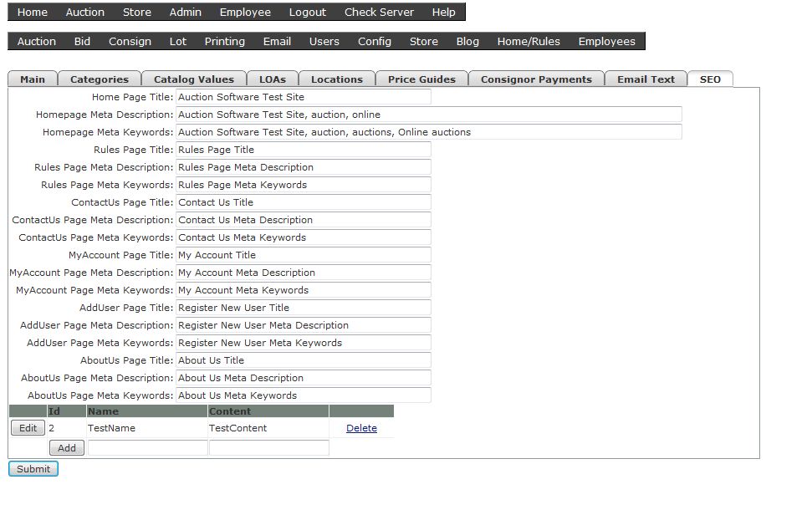Click the ContactUs Page Title field
The image size is (812, 515).
coord(304,202)
